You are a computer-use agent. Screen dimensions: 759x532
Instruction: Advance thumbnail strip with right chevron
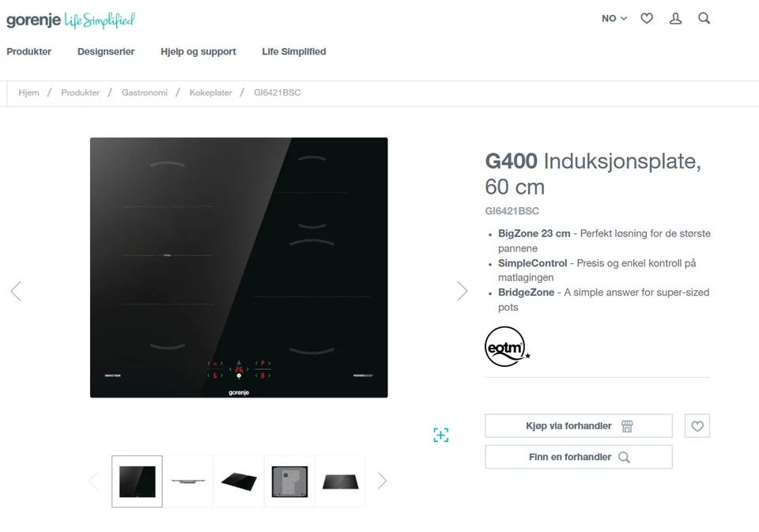tap(382, 481)
